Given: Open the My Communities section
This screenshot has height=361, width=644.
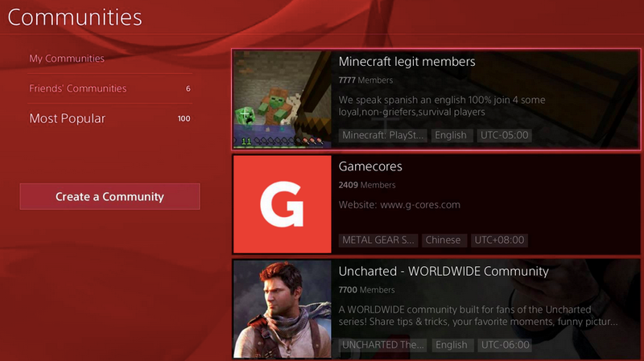Looking at the screenshot, I should [67, 59].
